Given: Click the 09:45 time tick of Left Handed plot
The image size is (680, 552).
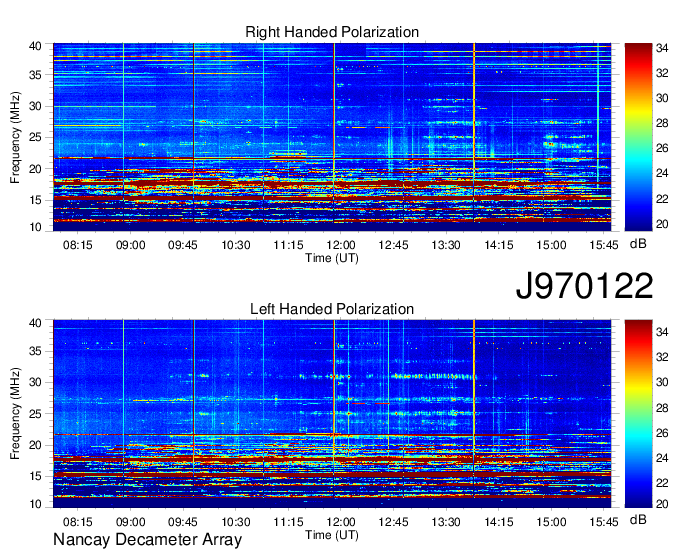Looking at the screenshot, I should coord(183,522).
